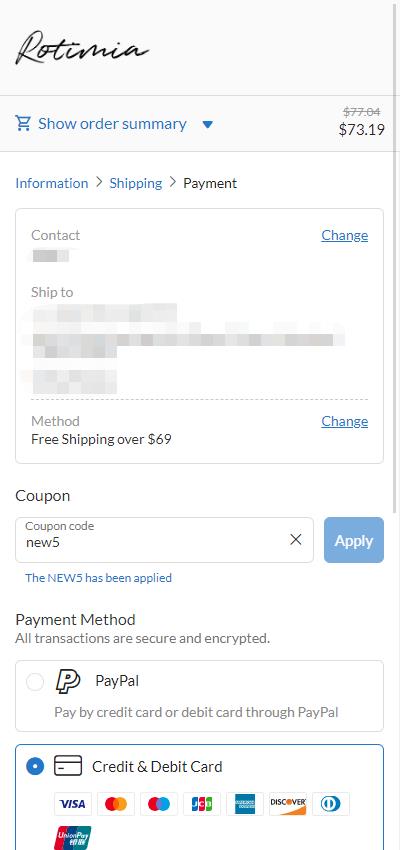
Task: Change the contact information
Action: pyautogui.click(x=345, y=235)
